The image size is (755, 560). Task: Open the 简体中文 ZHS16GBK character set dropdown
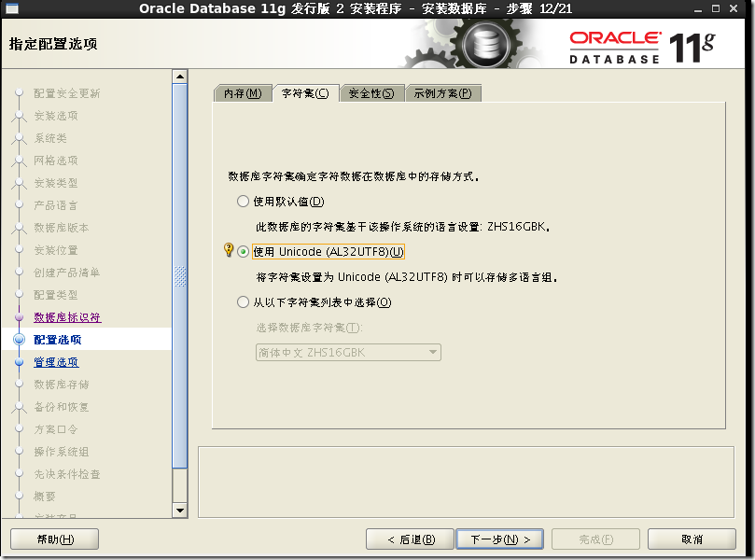[x=348, y=353]
